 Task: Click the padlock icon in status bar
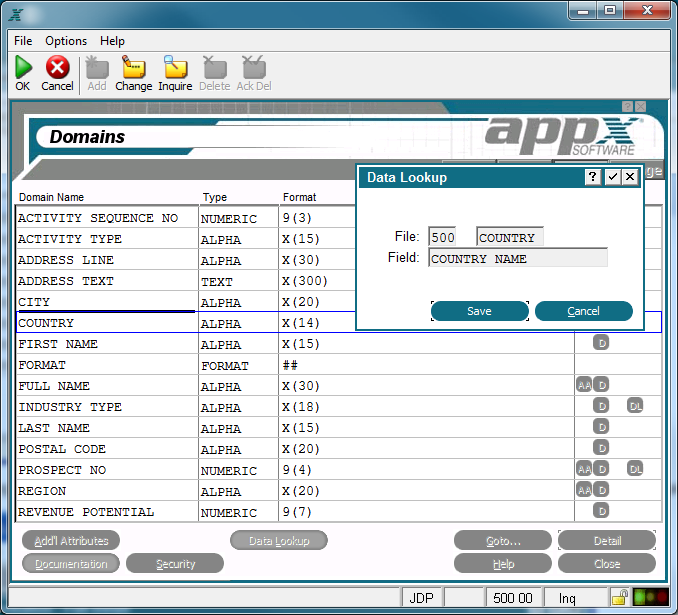click(619, 597)
